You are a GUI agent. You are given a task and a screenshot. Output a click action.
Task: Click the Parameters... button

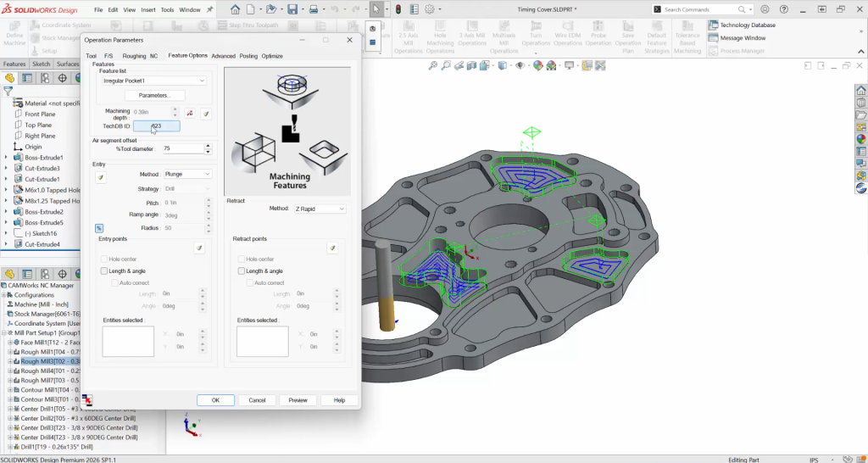(154, 95)
